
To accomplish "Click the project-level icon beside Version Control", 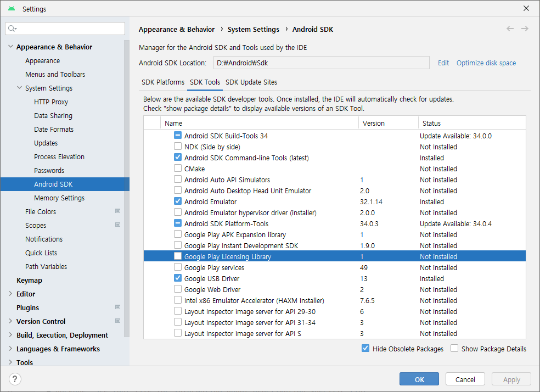I will tap(118, 321).
